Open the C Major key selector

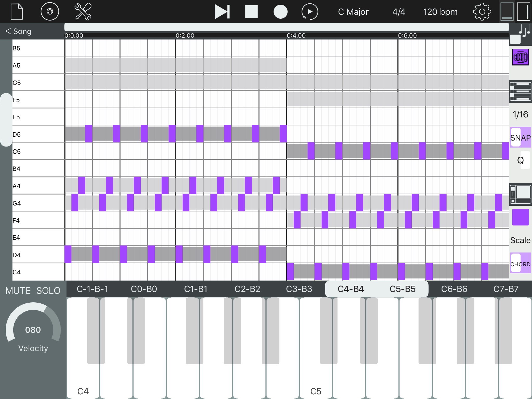tap(353, 12)
